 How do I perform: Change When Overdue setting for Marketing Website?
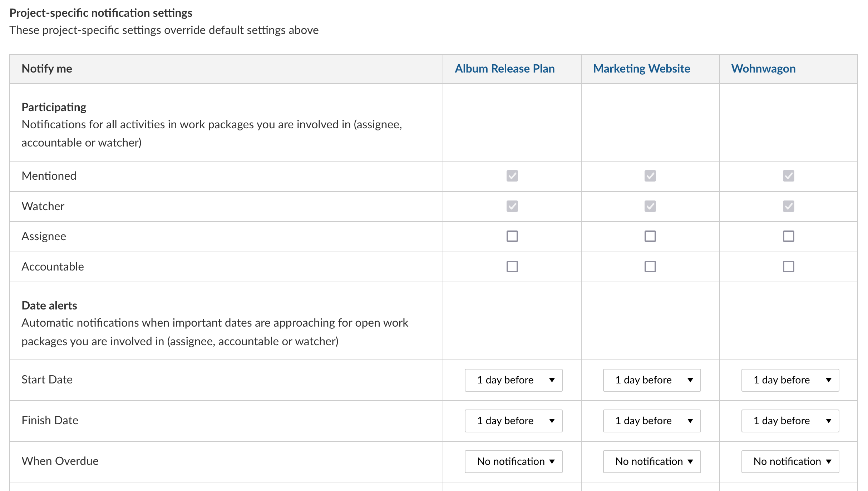point(651,461)
